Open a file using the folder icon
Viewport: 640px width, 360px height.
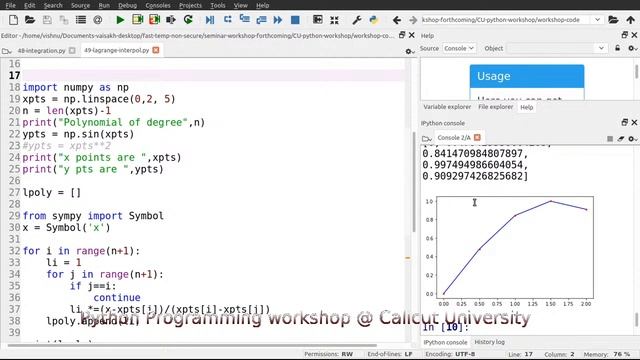(30, 20)
